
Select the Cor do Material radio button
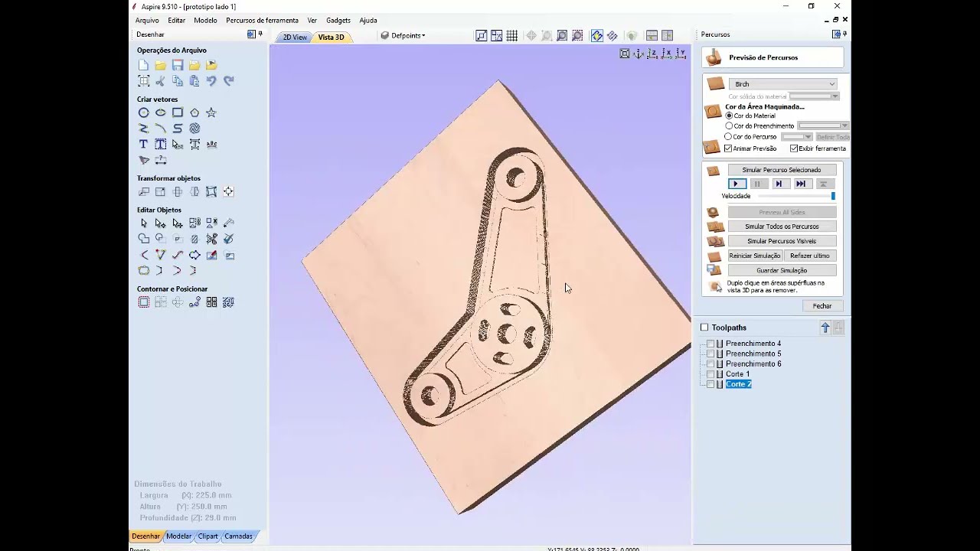(x=729, y=116)
